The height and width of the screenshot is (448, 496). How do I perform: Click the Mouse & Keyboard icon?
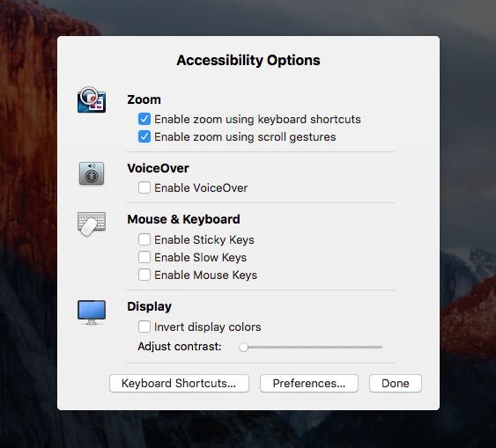[92, 224]
